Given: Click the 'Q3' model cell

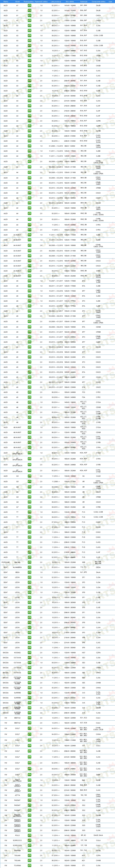Looking at the screenshot, I should pyautogui.click(x=17, y=476).
